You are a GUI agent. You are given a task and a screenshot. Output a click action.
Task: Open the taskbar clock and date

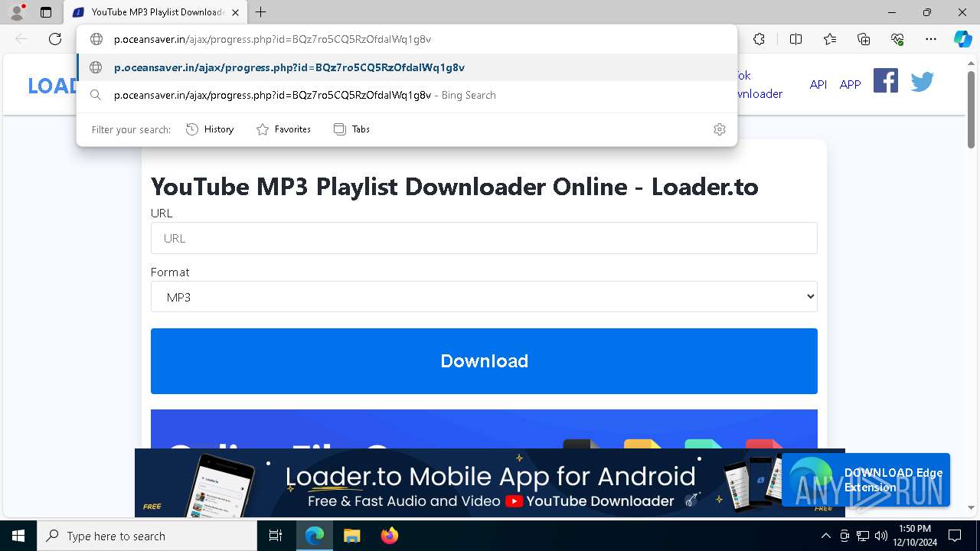coord(915,536)
